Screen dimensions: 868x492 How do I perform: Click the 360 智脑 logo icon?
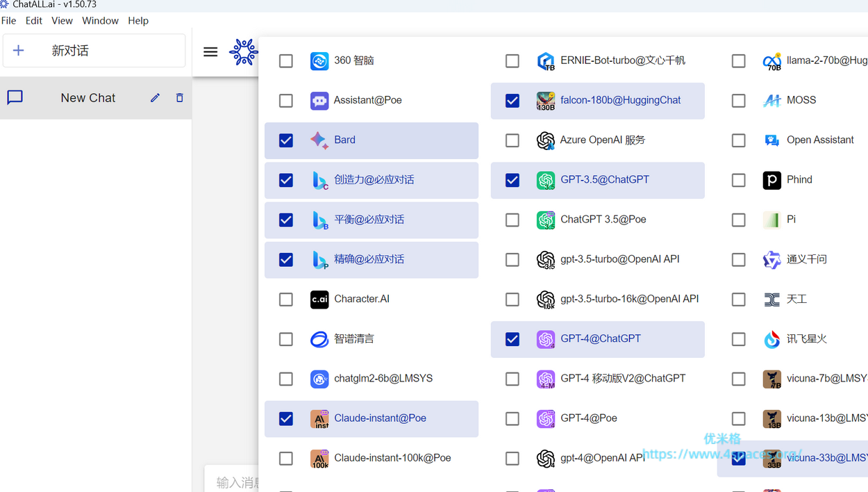tap(319, 61)
